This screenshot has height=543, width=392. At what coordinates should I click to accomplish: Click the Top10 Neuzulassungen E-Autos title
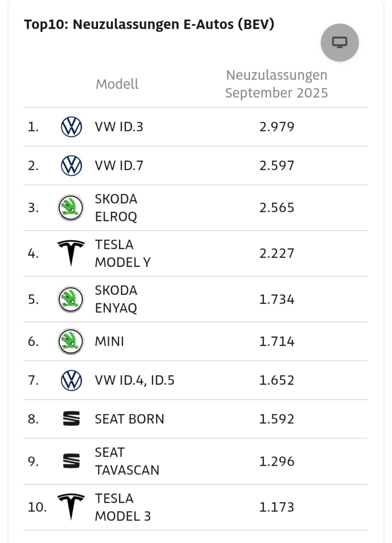click(149, 24)
